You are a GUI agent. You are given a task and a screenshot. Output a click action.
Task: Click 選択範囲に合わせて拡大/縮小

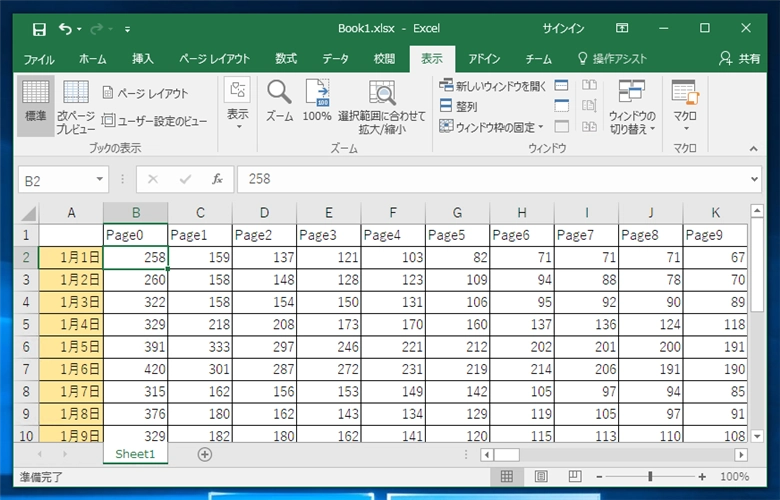coord(382,107)
